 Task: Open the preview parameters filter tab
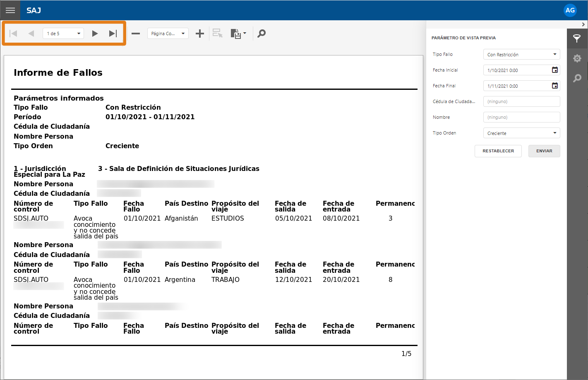tap(577, 39)
